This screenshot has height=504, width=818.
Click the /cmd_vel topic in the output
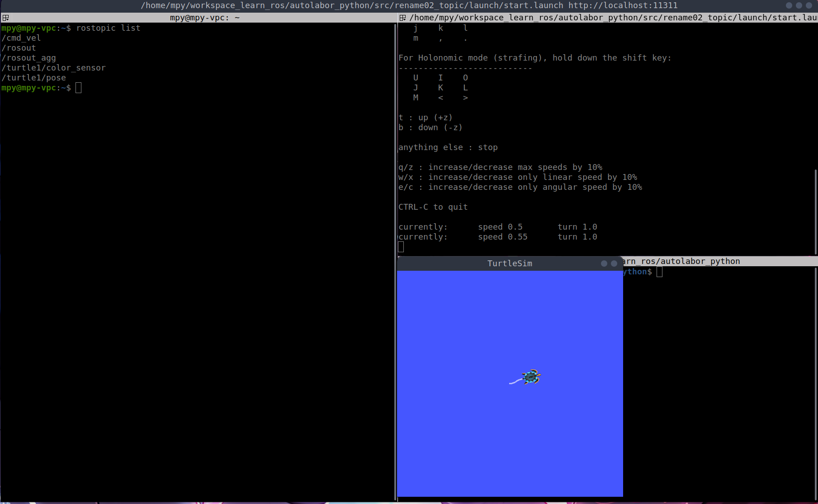pyautogui.click(x=21, y=38)
